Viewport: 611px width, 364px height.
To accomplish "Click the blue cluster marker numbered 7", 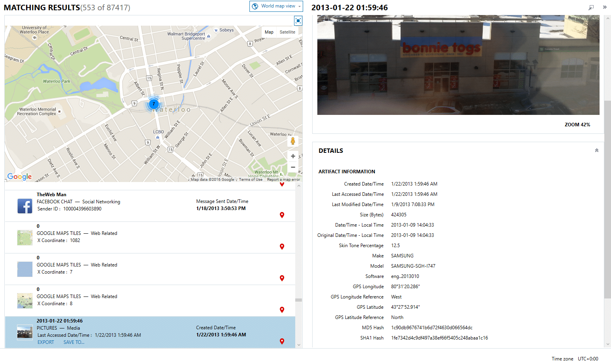I will [x=154, y=104].
